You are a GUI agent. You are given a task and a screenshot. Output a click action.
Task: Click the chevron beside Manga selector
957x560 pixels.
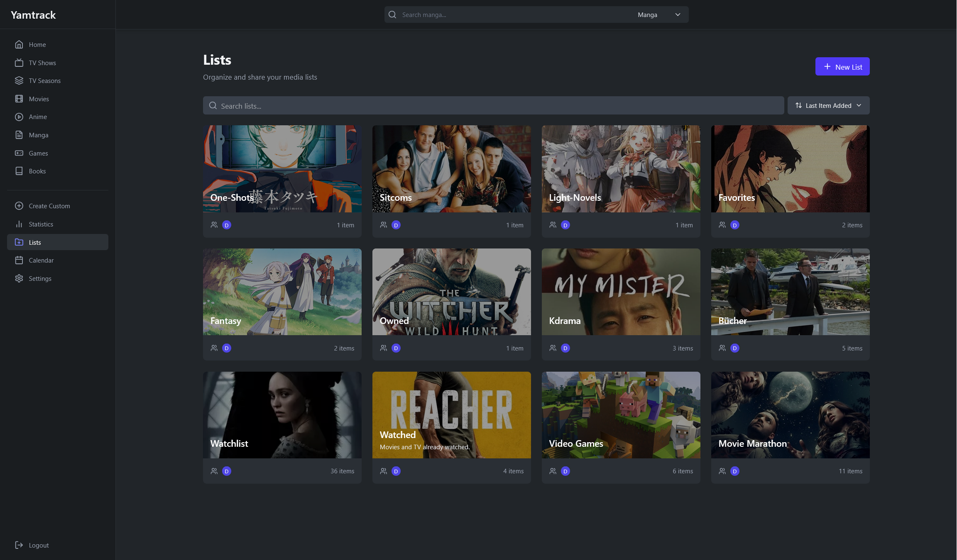678,15
